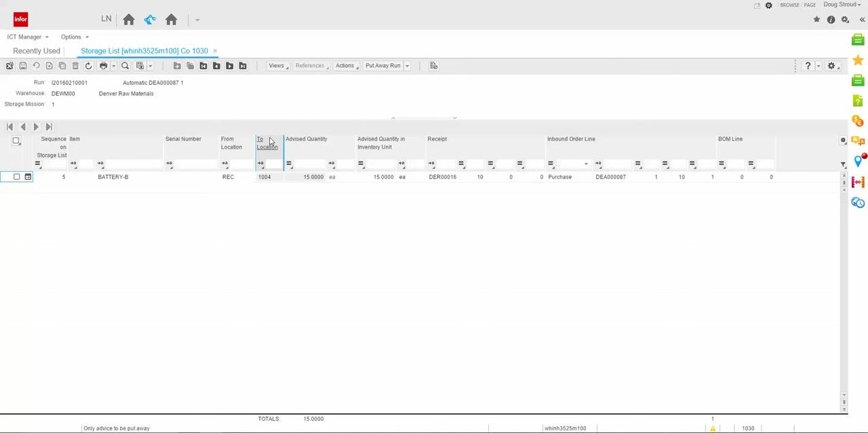
Task: Click the Print toolbar icon
Action: pos(103,66)
